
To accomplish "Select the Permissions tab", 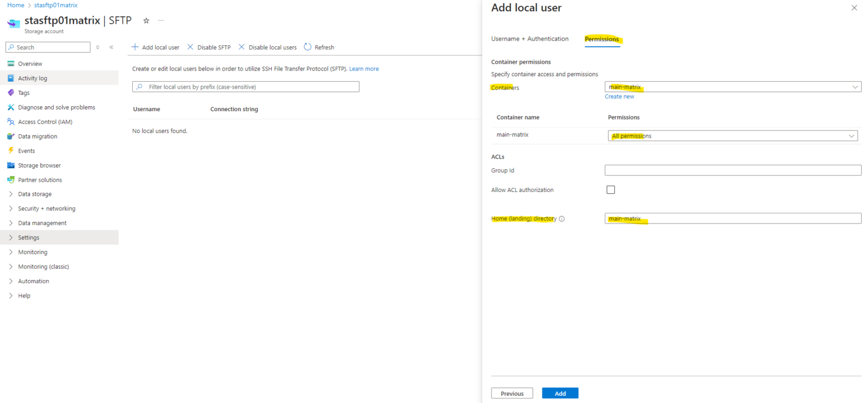I will tap(602, 40).
